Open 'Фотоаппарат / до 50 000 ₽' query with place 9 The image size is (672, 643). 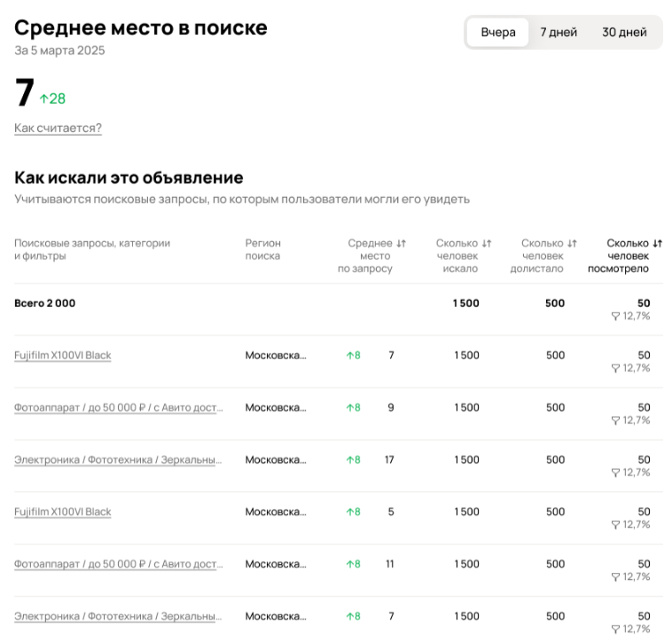pos(118,408)
